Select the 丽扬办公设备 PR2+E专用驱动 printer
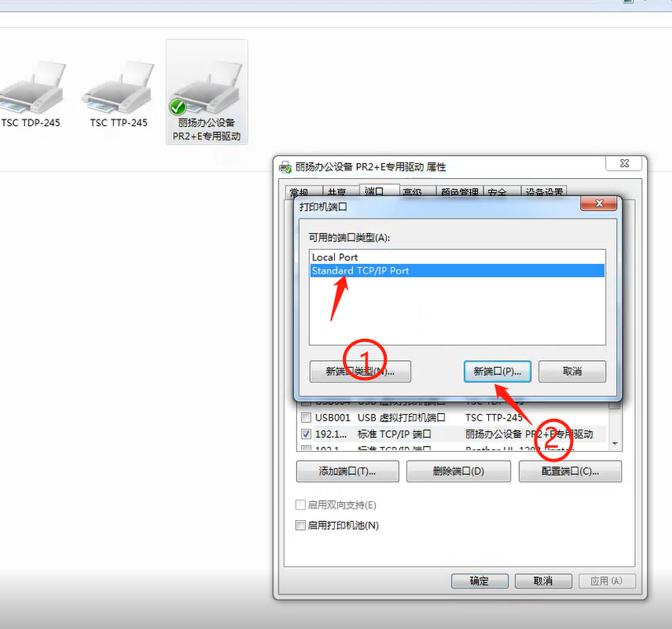The height and width of the screenshot is (629, 672). (x=207, y=92)
